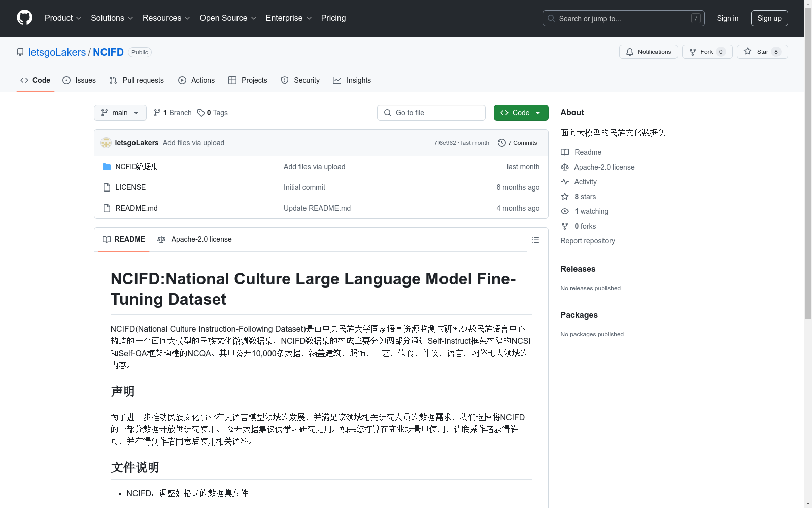This screenshot has height=508, width=812.
Task: Click the Sign in link
Action: tap(727, 18)
